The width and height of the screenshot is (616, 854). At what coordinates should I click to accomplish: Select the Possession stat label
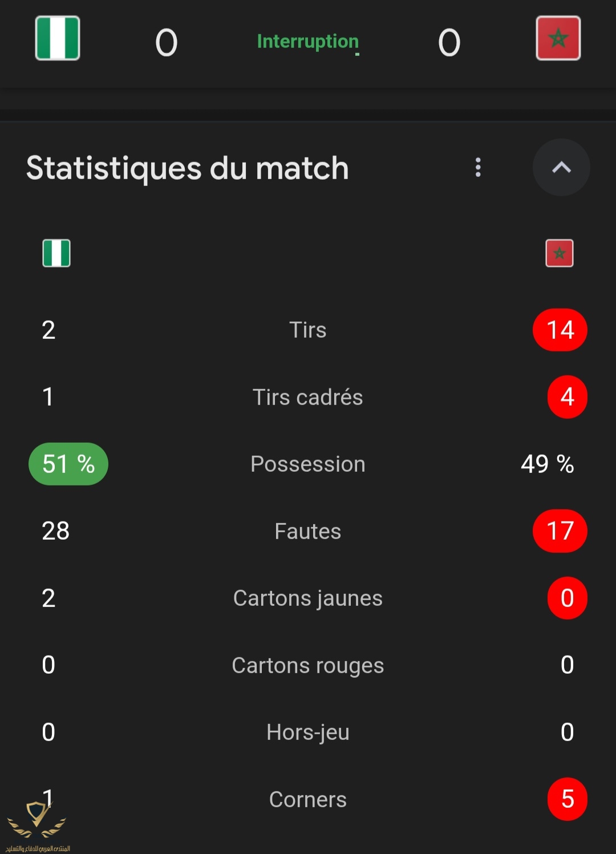307,464
